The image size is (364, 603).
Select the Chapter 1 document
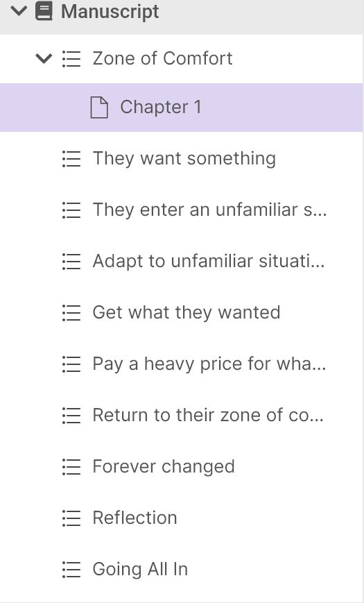pos(182,108)
